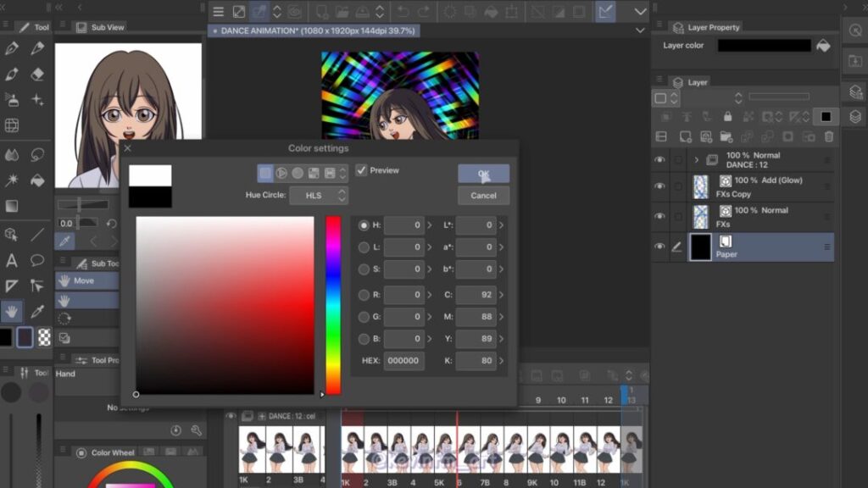Click the Save icon in the command bar
This screenshot has width=868, height=488.
coord(362,12)
